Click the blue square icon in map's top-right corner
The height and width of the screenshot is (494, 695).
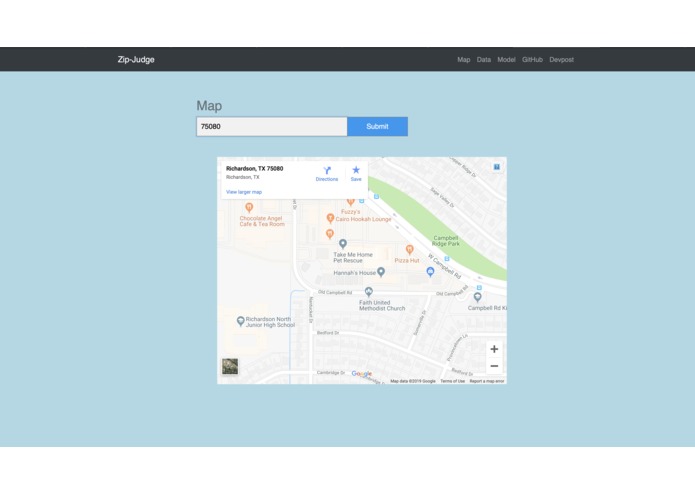(x=496, y=167)
